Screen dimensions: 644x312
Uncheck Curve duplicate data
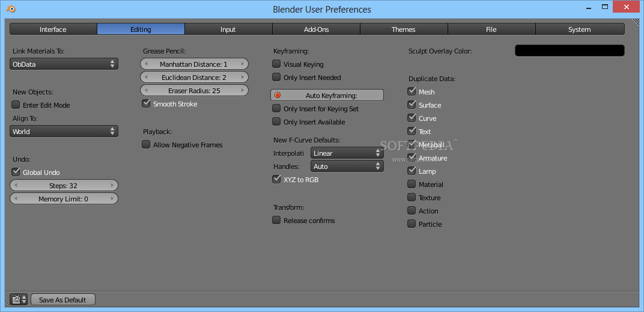[412, 118]
